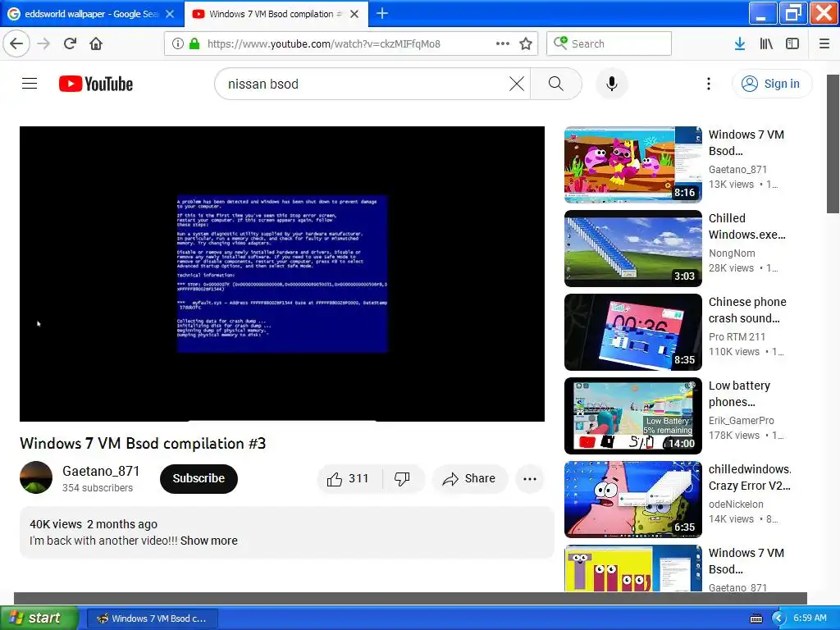840x630 pixels.
Task: Click the video title Windows 7 VM Bsod compilation #3
Action: click(143, 443)
